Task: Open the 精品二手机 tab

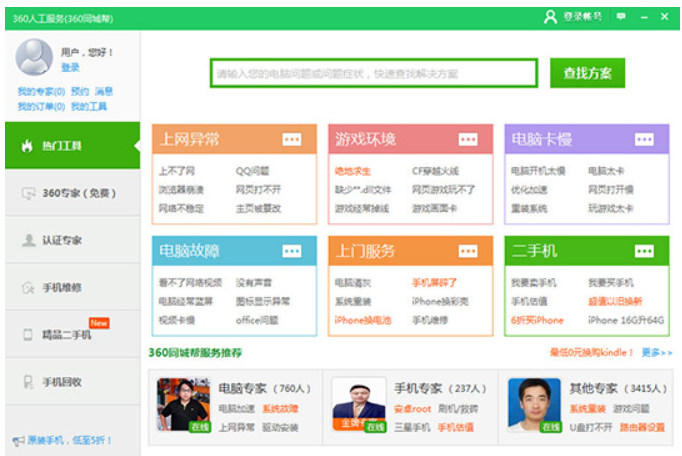Action: 66,335
